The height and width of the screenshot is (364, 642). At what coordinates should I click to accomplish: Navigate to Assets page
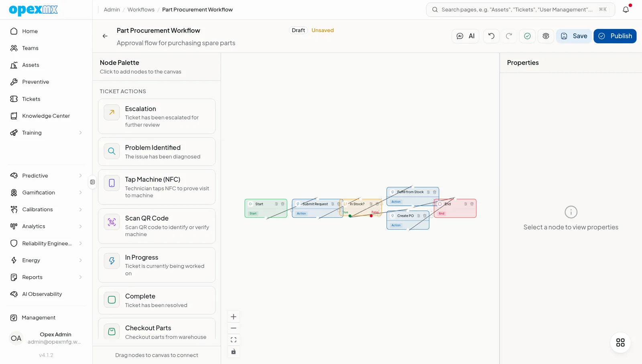(46, 65)
